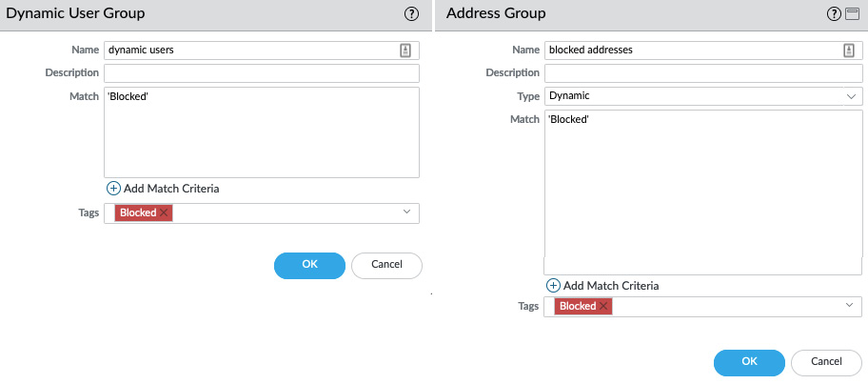
Task: Click the Description field in Dynamic User Group
Action: point(262,73)
